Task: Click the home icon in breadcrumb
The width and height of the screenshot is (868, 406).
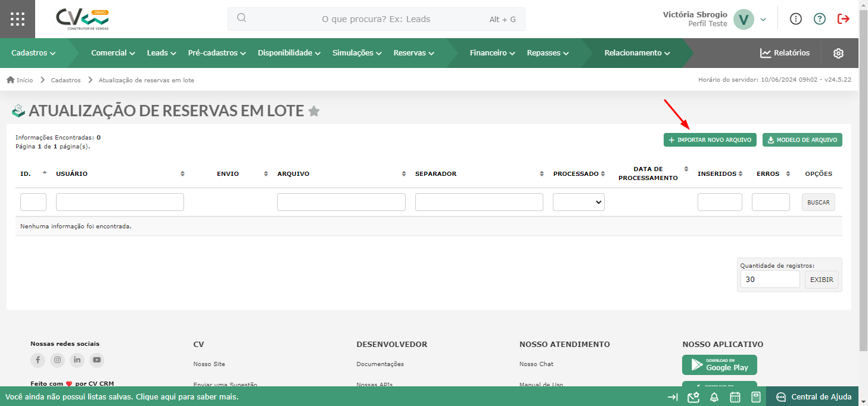Action: (10, 79)
